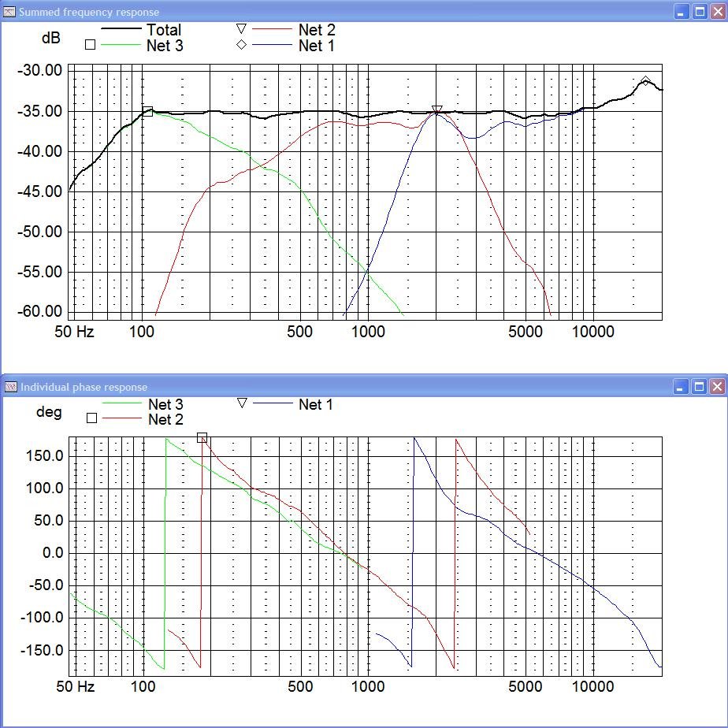Click the square symbol beside Net 2 in the phase legend
Viewport: 728px width, 728px height.
[x=91, y=418]
